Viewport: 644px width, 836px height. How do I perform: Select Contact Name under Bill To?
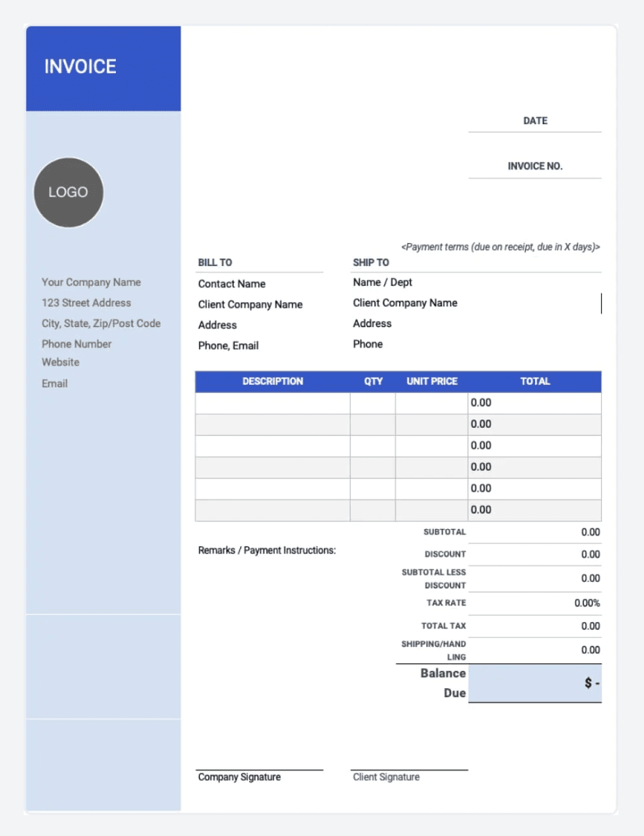[232, 284]
